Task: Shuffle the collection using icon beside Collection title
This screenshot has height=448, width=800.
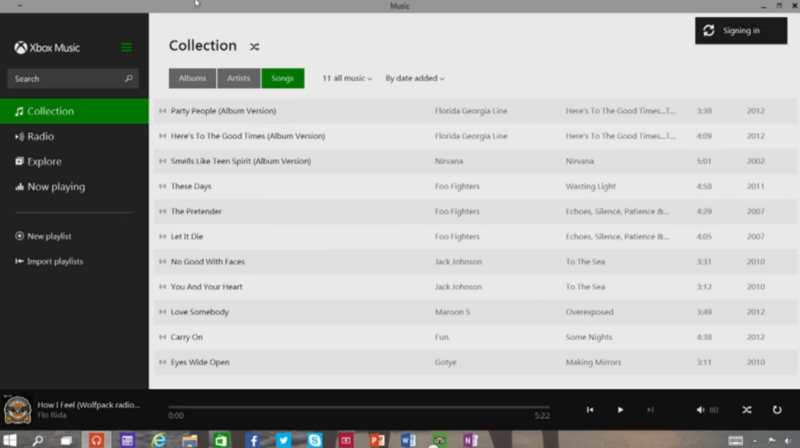Action: tap(254, 46)
